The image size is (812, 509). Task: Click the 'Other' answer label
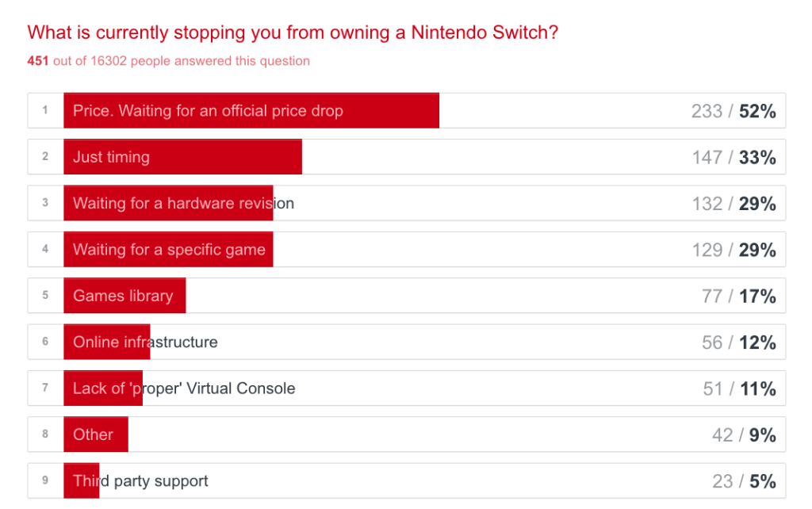(93, 434)
